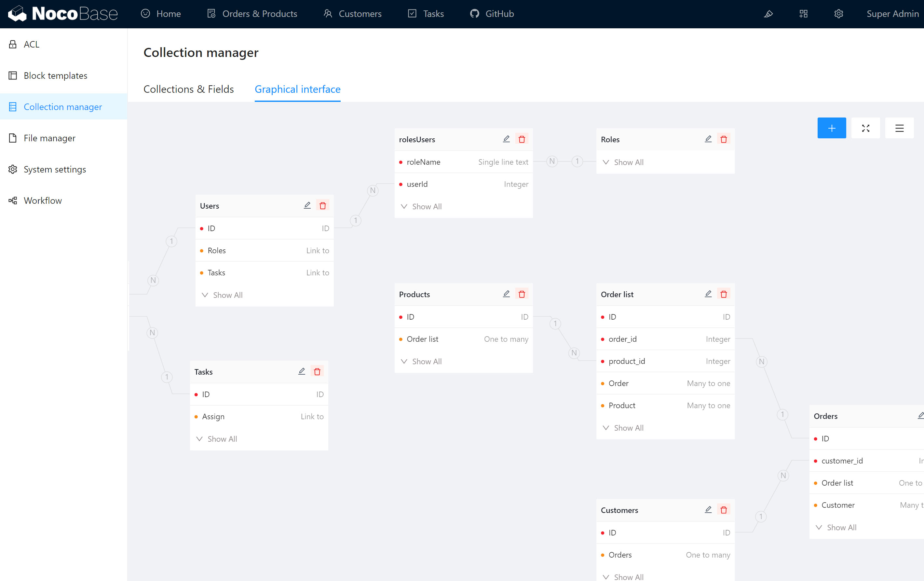The width and height of the screenshot is (924, 581).
Task: Click the blue plus add collection button
Action: click(x=831, y=128)
